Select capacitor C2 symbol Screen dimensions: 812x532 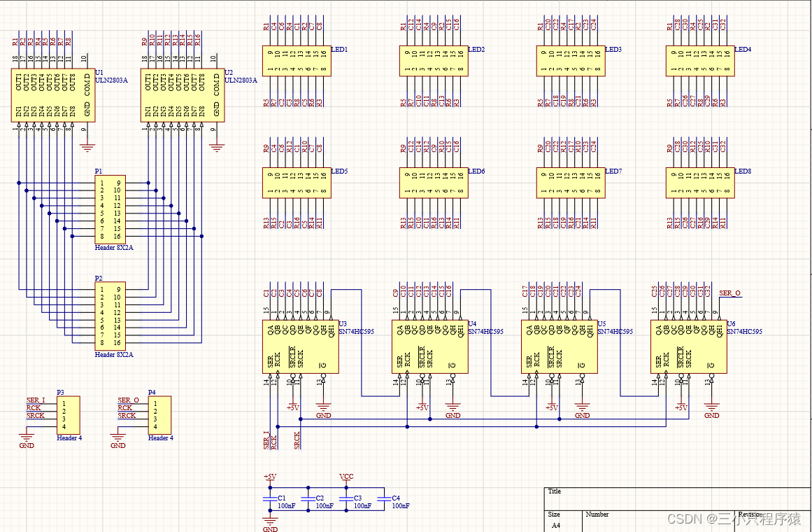coord(308,499)
